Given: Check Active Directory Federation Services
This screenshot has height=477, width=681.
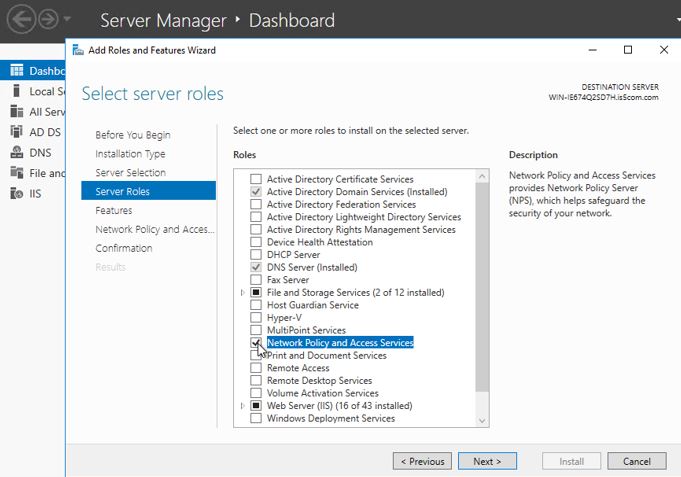Looking at the screenshot, I should [256, 204].
